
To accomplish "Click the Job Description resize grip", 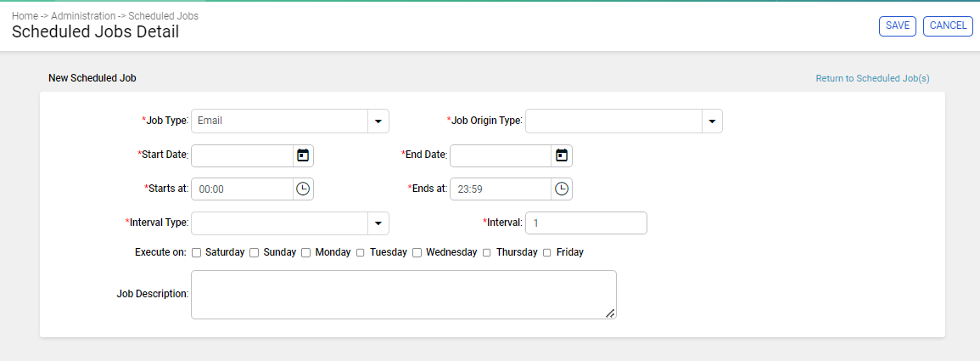I will [x=610, y=313].
